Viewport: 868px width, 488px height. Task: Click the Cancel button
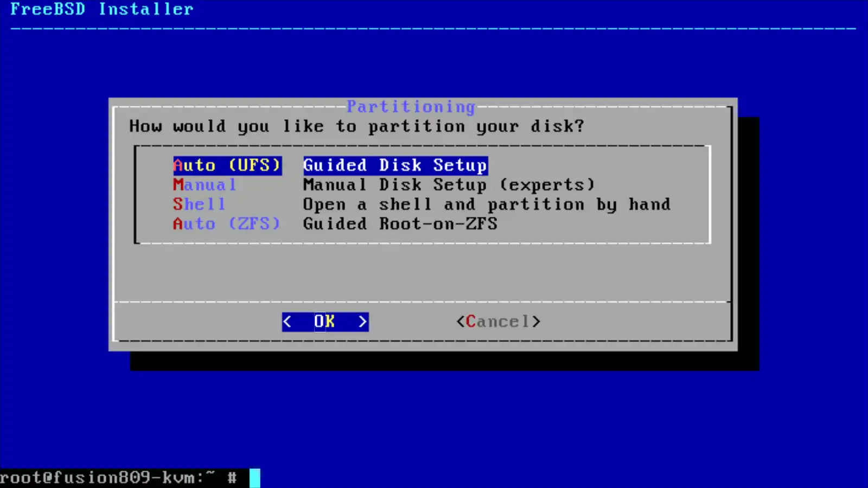(x=499, y=322)
